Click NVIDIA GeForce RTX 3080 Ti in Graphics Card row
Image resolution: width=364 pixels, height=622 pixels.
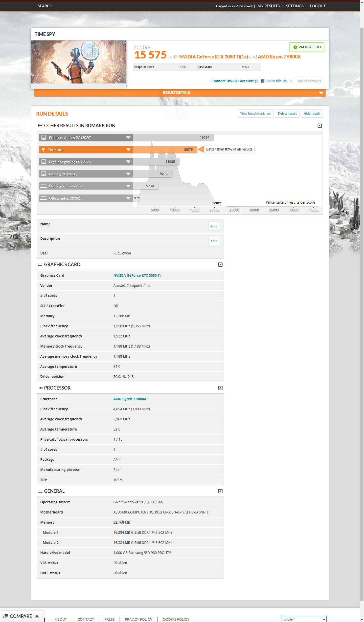click(x=137, y=275)
